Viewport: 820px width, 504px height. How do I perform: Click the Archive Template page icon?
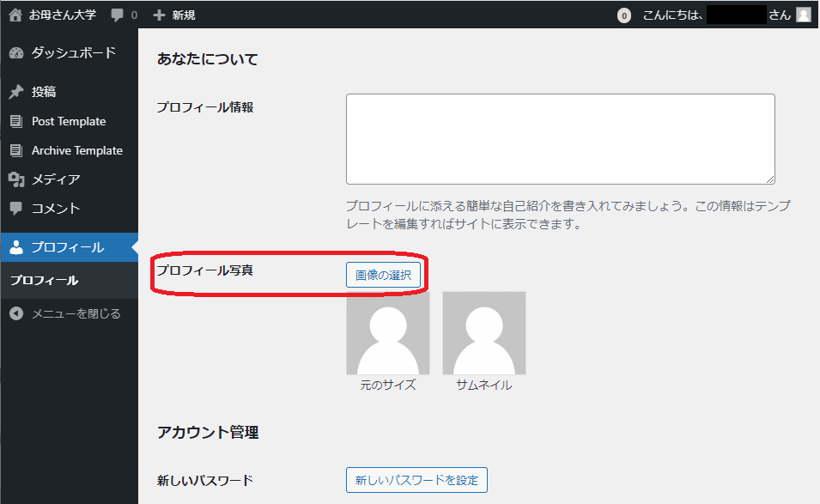[16, 150]
